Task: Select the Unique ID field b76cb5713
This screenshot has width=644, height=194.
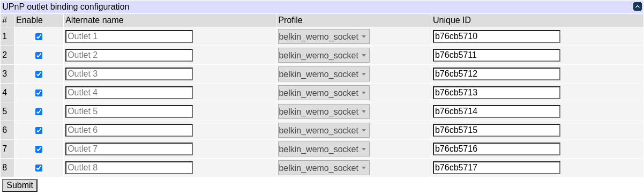Action: coord(497,93)
